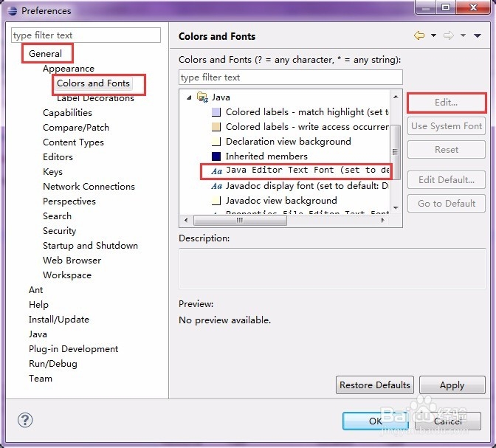Select the write access occurrences color swatch
Screen dimensions: 496x448
click(216, 127)
